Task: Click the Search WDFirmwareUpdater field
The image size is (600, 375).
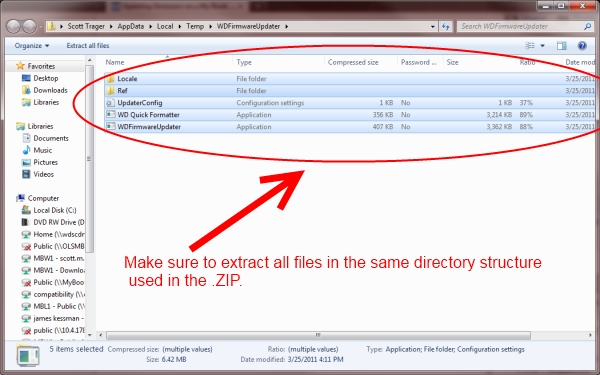Action: (x=524, y=26)
